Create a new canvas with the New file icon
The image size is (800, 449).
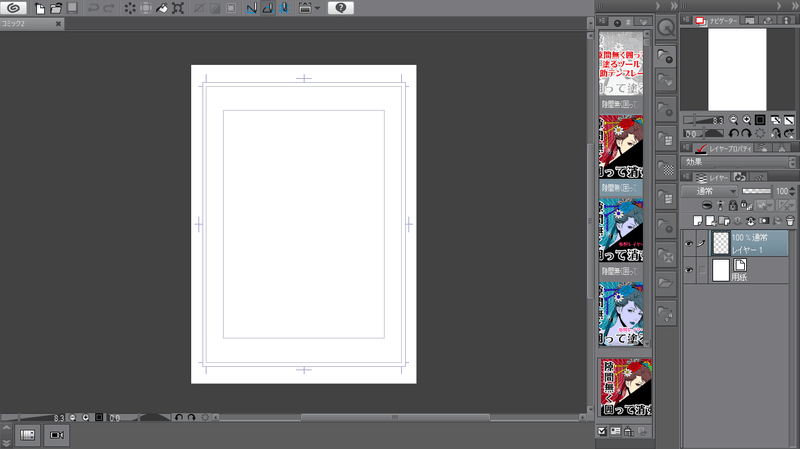39,8
